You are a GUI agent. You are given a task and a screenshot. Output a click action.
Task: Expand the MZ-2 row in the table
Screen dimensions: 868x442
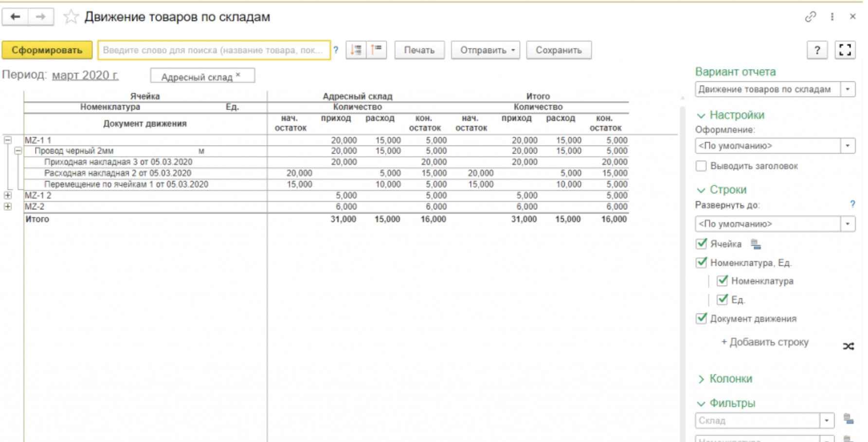8,206
